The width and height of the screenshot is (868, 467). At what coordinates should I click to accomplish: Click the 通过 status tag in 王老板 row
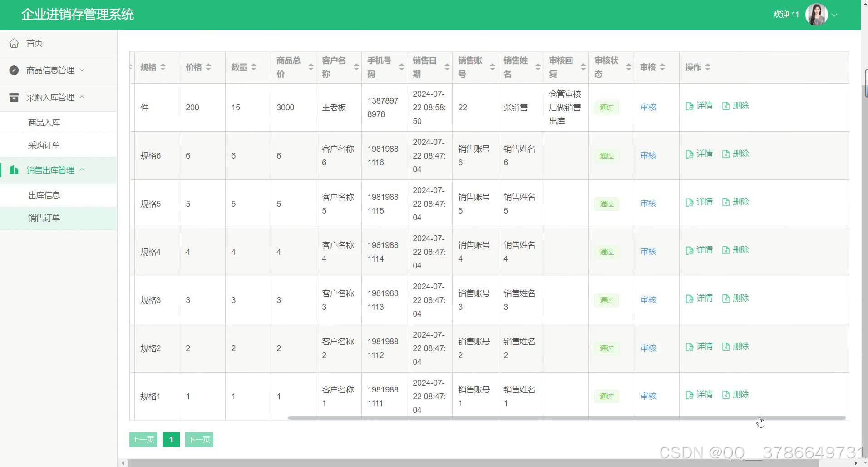click(x=607, y=108)
